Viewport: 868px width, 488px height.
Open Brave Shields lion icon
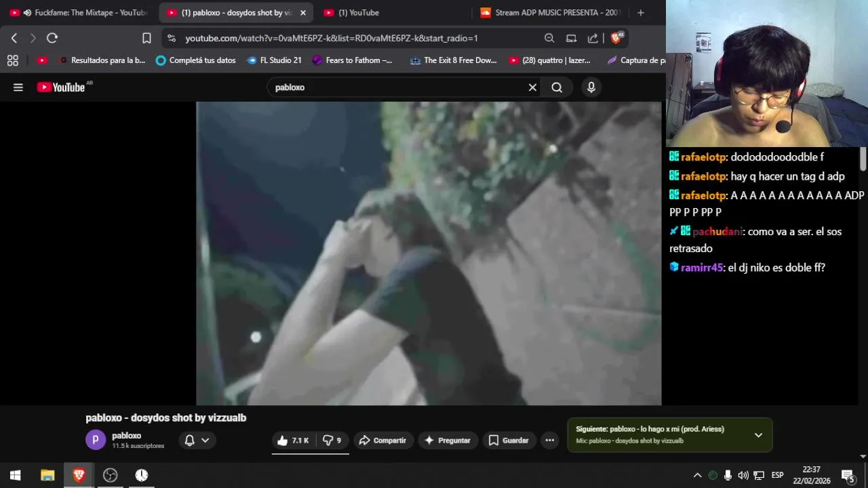[616, 38]
